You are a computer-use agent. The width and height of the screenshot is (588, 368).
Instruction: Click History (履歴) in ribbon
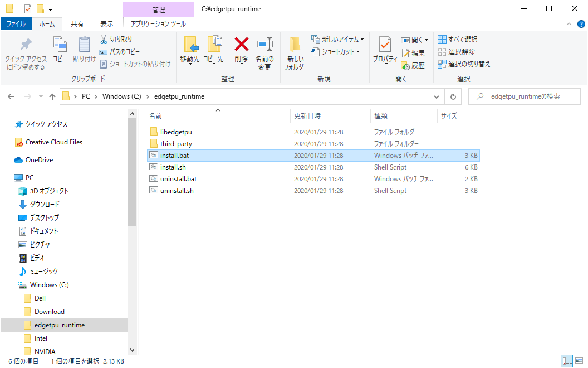tap(413, 66)
